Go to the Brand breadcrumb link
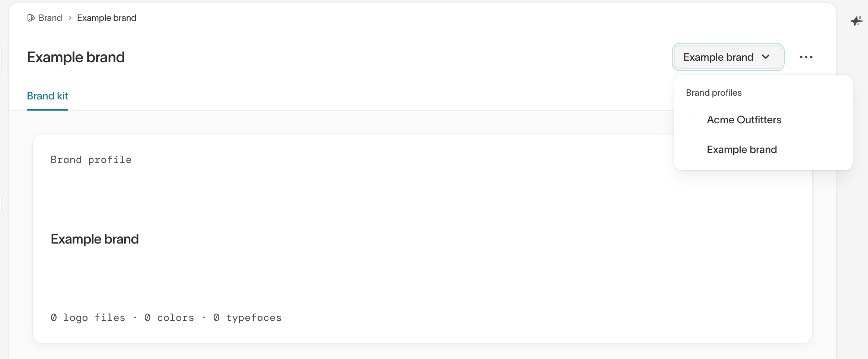 pos(50,18)
